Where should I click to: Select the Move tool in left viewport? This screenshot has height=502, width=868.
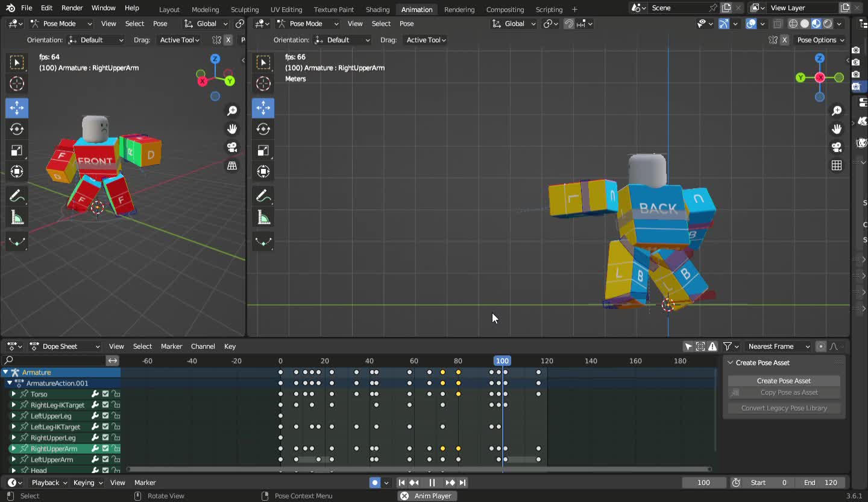coord(17,108)
